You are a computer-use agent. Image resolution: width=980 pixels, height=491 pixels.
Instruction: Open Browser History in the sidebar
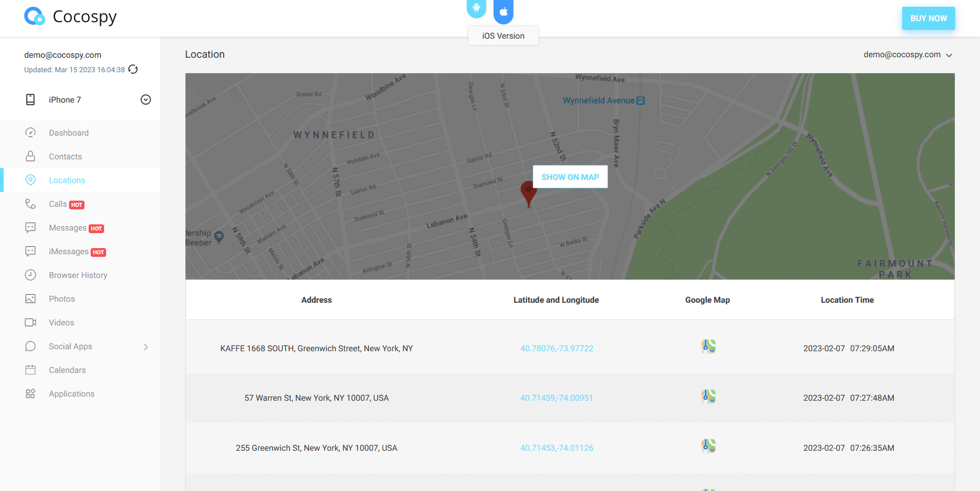click(80, 275)
